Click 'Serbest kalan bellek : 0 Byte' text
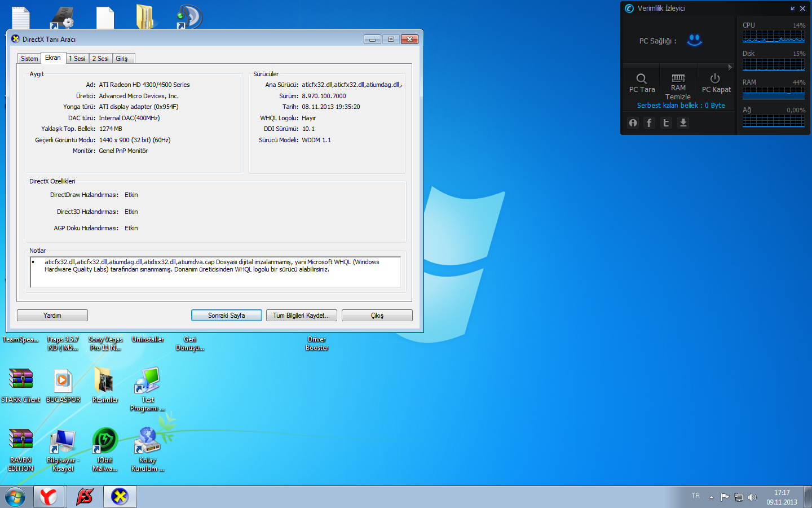 tap(681, 106)
